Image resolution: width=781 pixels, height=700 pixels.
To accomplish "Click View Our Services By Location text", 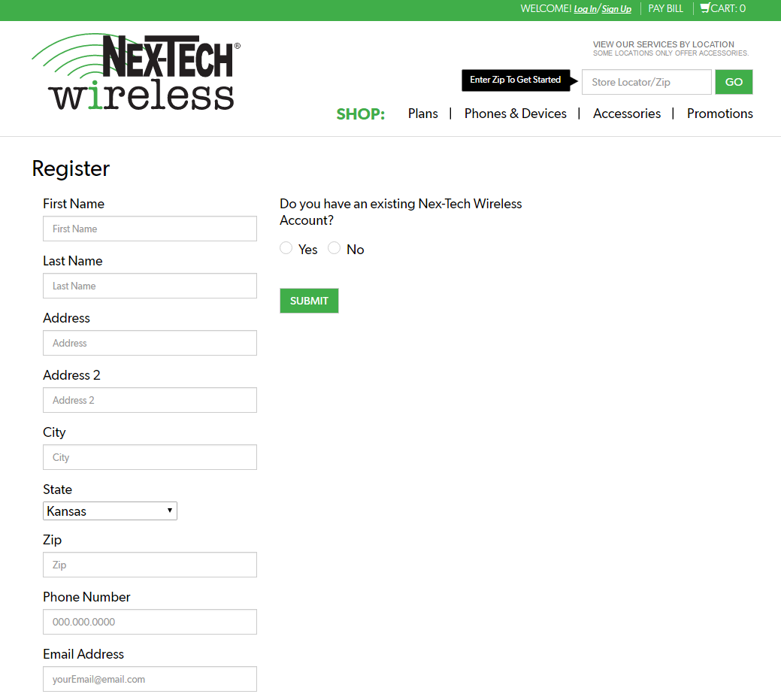I will 664,44.
